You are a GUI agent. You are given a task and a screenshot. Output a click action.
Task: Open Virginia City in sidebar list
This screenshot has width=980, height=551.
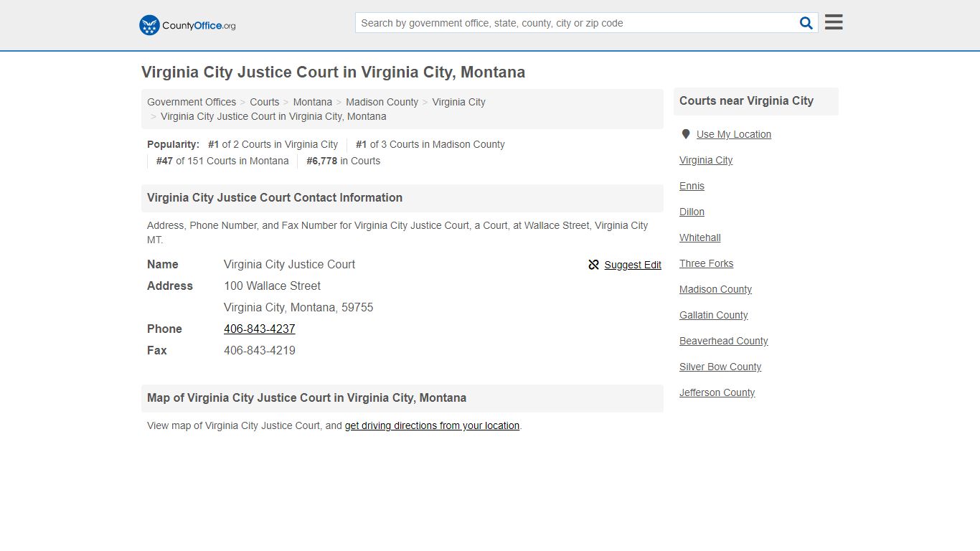[706, 160]
